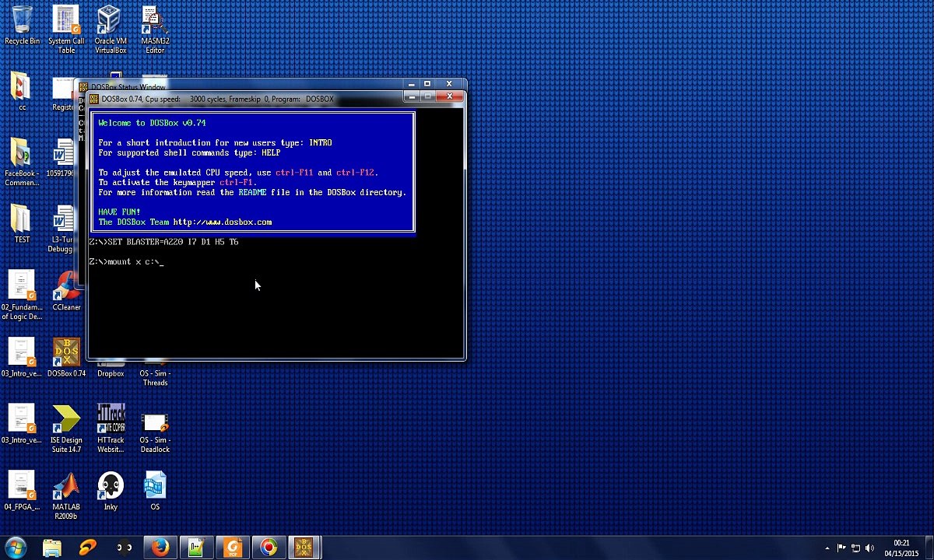This screenshot has width=934, height=560.
Task: Switch to Foxit PDF reader taskbar button
Action: point(232,548)
